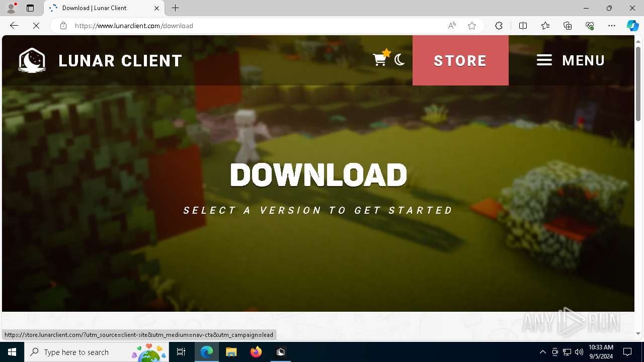The height and width of the screenshot is (362, 644).
Task: Show hidden system tray icons
Action: click(542, 352)
